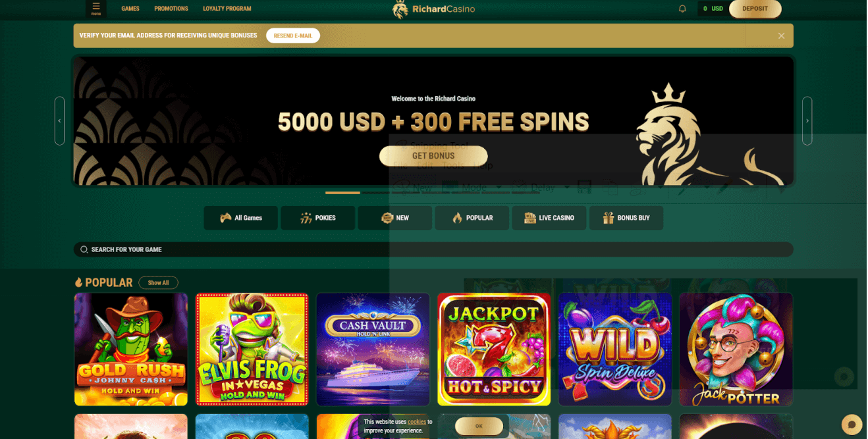Focus the Search For Your Game field
The image size is (868, 439).
[x=433, y=249]
